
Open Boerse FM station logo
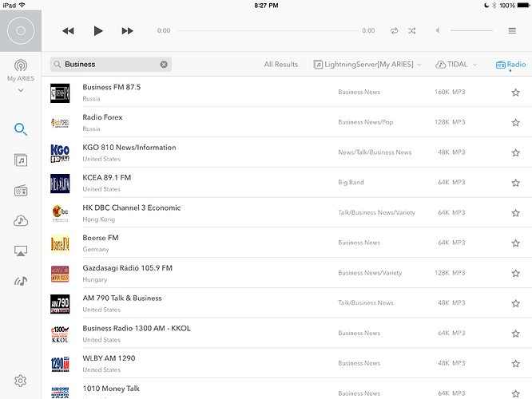tap(60, 243)
